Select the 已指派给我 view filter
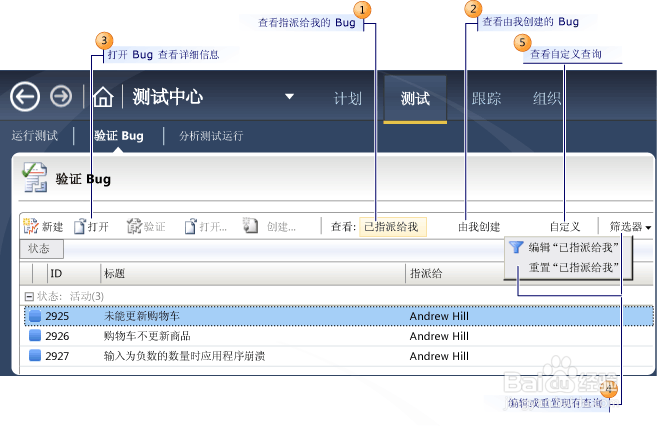The height and width of the screenshot is (426, 657). (x=393, y=227)
